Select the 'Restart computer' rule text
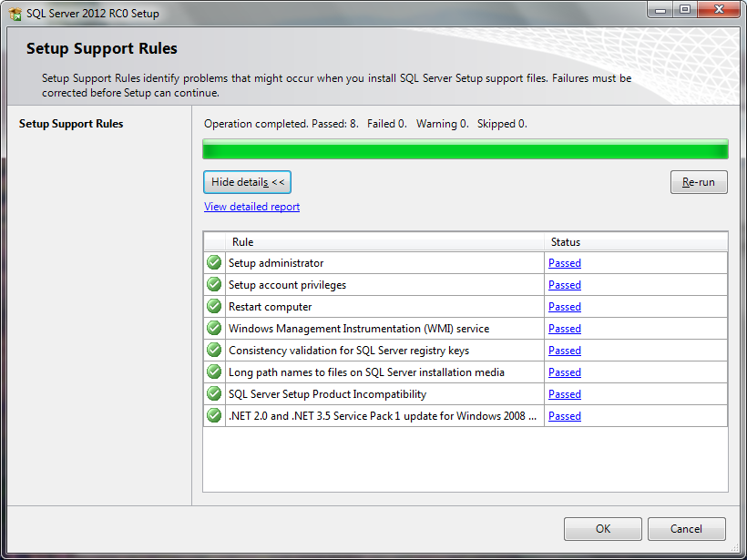Screen dimensions: 747x560 point(271,307)
